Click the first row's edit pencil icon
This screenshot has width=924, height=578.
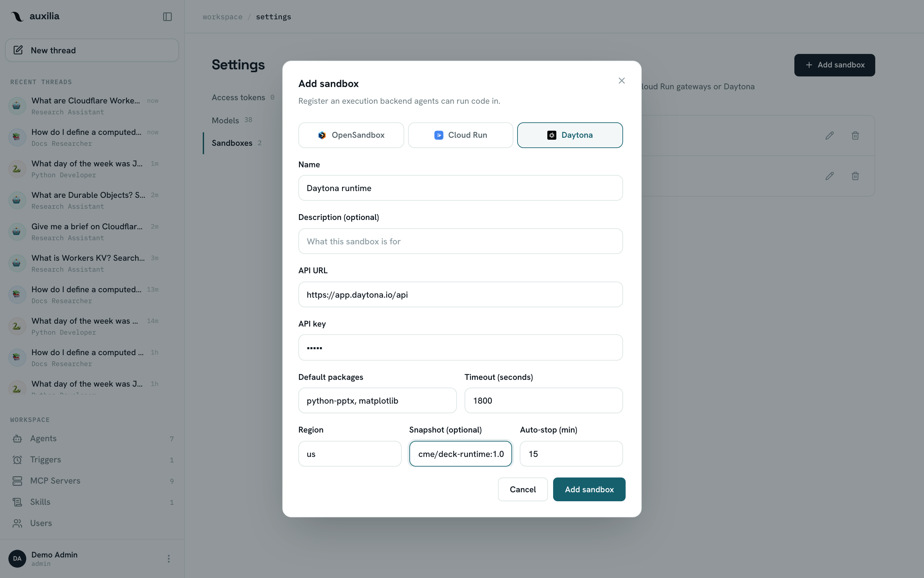click(x=829, y=135)
